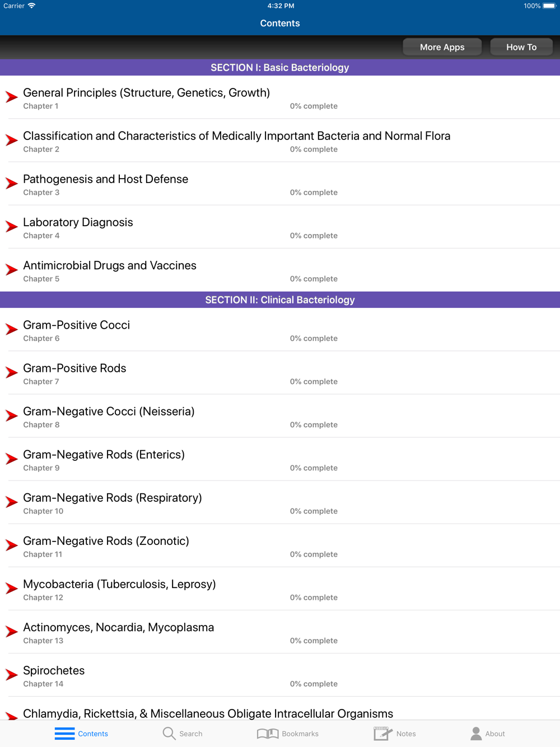Click the red arrow beside Laboratory Diagnosis
This screenshot has width=560, height=747.
tap(12, 226)
